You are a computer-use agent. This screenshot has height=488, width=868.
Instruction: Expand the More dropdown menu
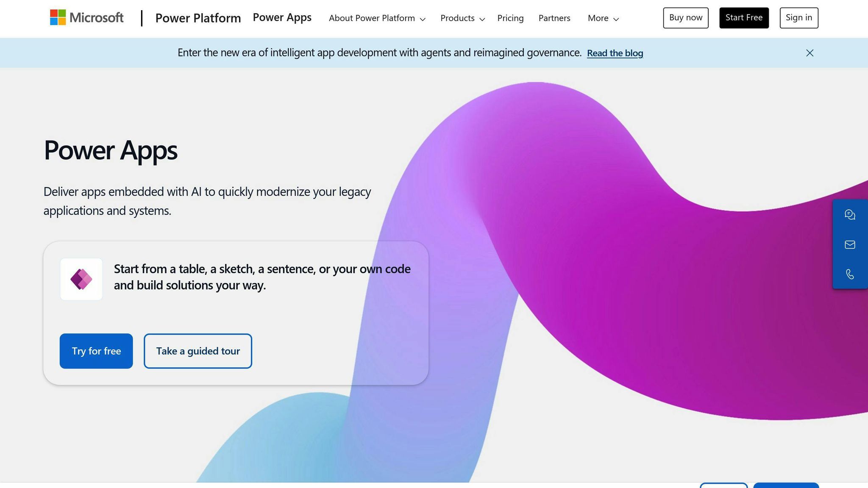[603, 18]
